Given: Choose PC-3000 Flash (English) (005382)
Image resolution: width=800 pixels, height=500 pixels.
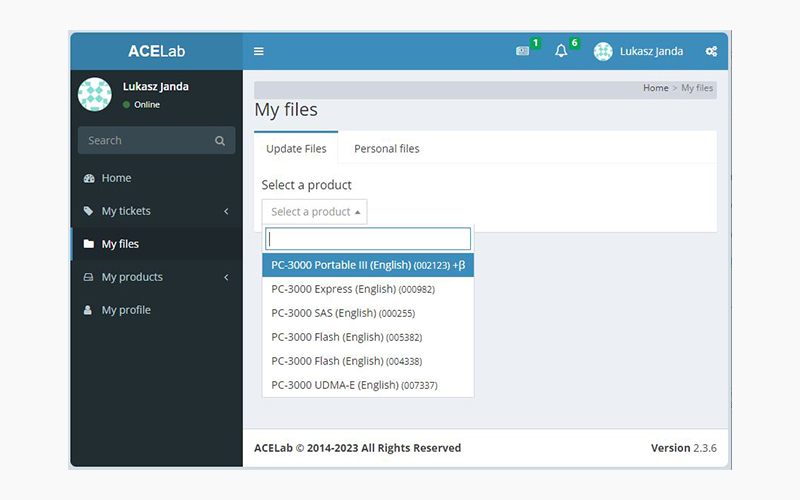Looking at the screenshot, I should point(368,337).
